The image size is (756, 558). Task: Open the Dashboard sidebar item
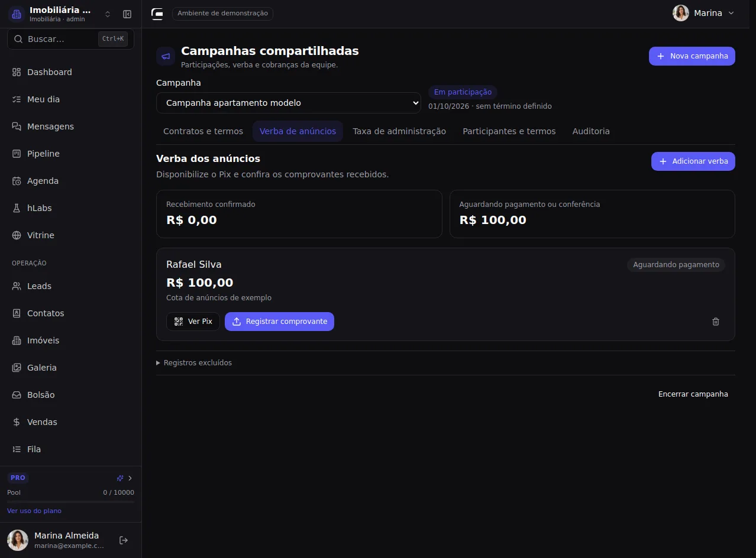coord(70,72)
